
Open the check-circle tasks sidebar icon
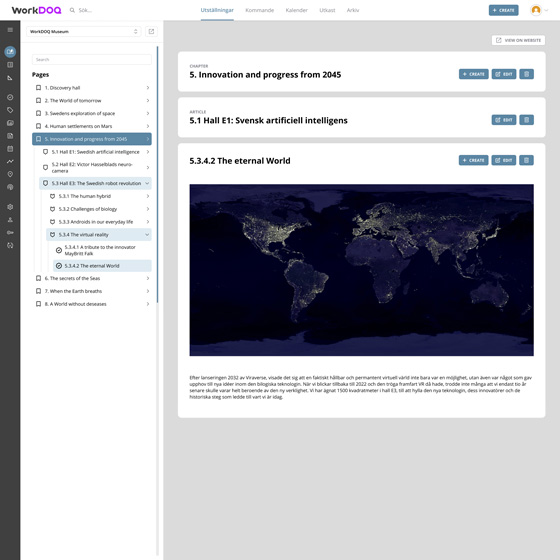(x=10, y=97)
